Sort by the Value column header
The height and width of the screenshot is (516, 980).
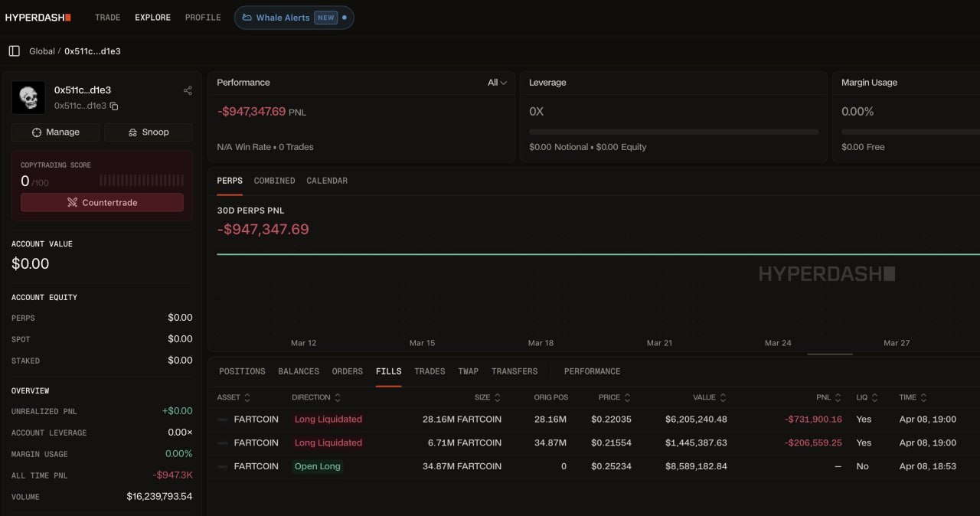pos(704,397)
